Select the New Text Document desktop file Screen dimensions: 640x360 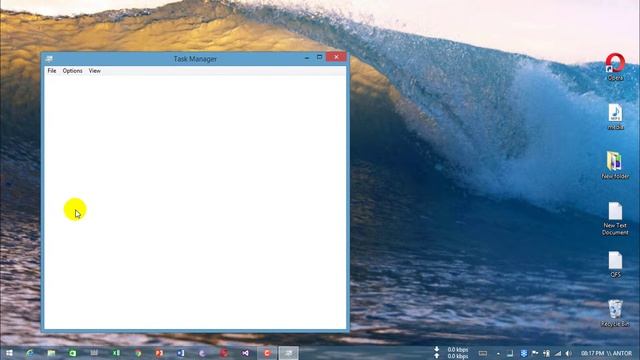615,218
